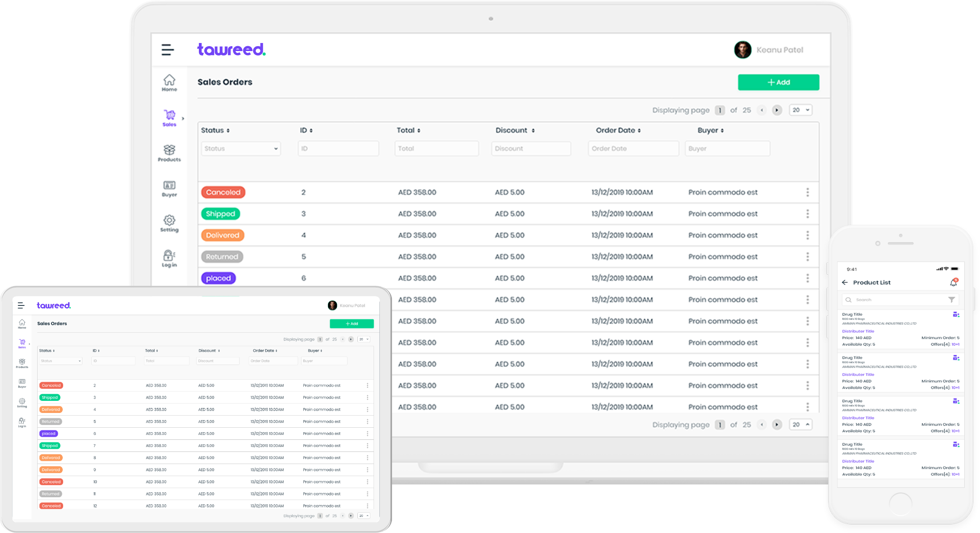Open the page-size dropdown at the tablet table bottom
Screen dimensions: 980x533
(x=364, y=516)
